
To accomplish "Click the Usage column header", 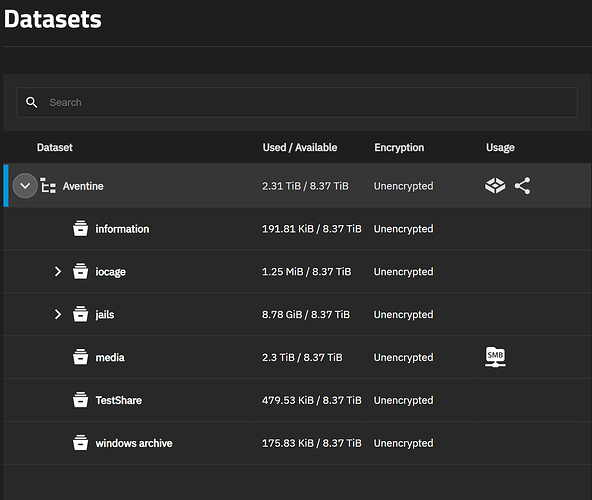I will [500, 148].
